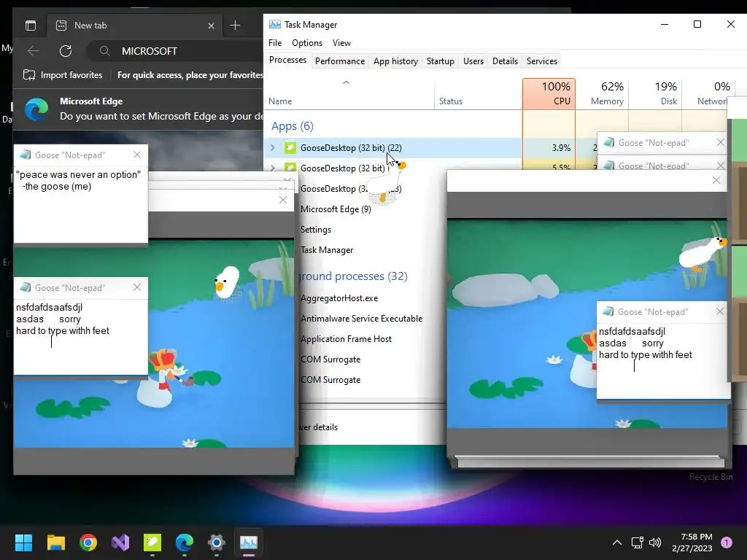The image size is (747, 560).
Task: Click the GooseDesktop (22) app icon
Action: (x=290, y=147)
